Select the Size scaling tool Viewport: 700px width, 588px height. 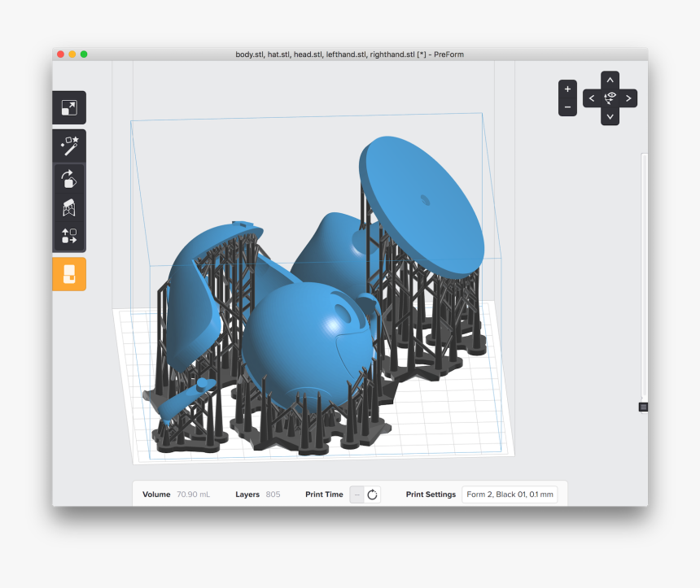(x=69, y=107)
